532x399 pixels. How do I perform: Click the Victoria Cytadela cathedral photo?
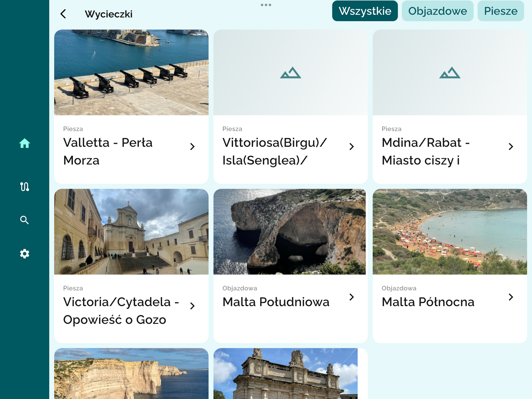click(131, 232)
